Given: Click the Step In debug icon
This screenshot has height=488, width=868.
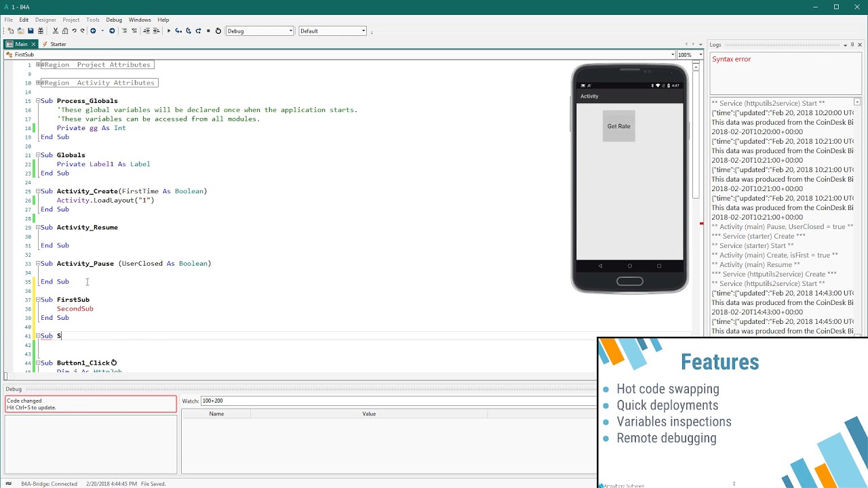Looking at the screenshot, I should pos(178,30).
